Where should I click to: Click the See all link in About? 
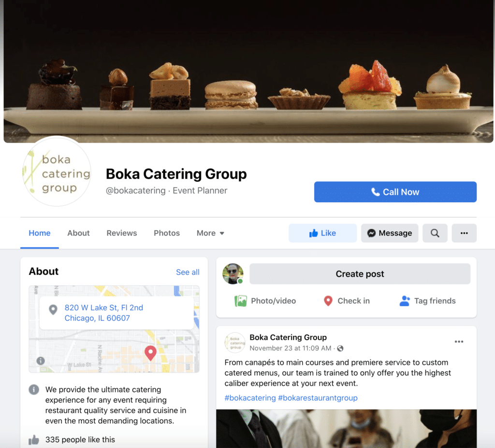pyautogui.click(x=188, y=272)
